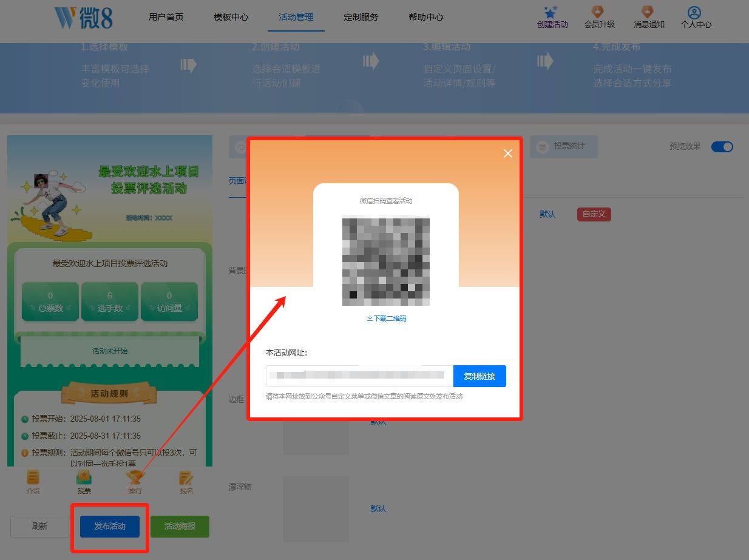
Task: Click the 漂浮物 setting label
Action: coord(240,487)
